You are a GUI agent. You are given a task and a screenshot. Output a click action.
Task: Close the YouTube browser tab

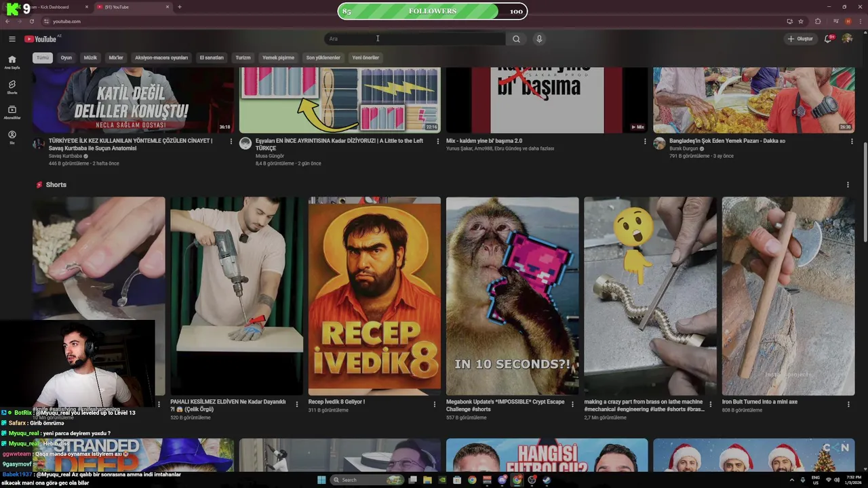167,7
